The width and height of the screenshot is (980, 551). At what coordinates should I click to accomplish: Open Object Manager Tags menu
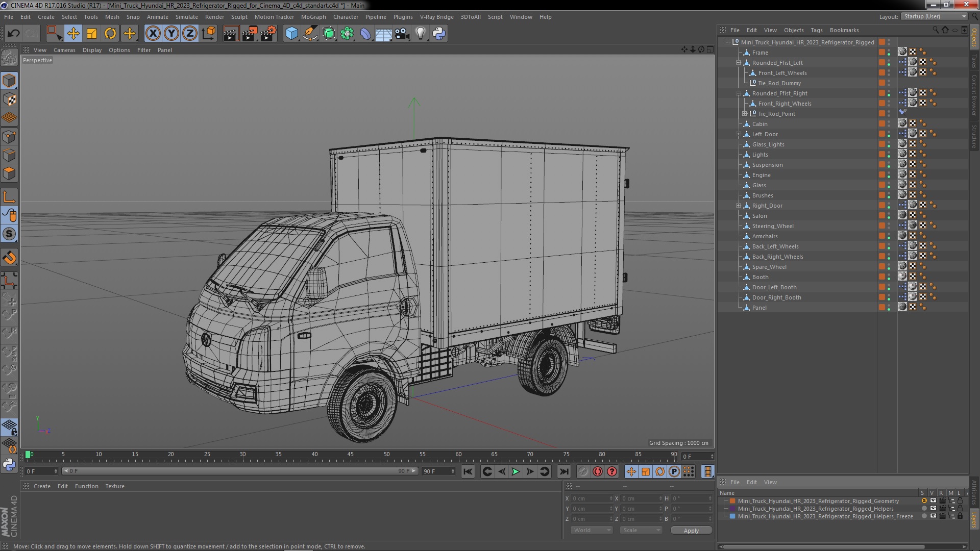click(x=817, y=30)
